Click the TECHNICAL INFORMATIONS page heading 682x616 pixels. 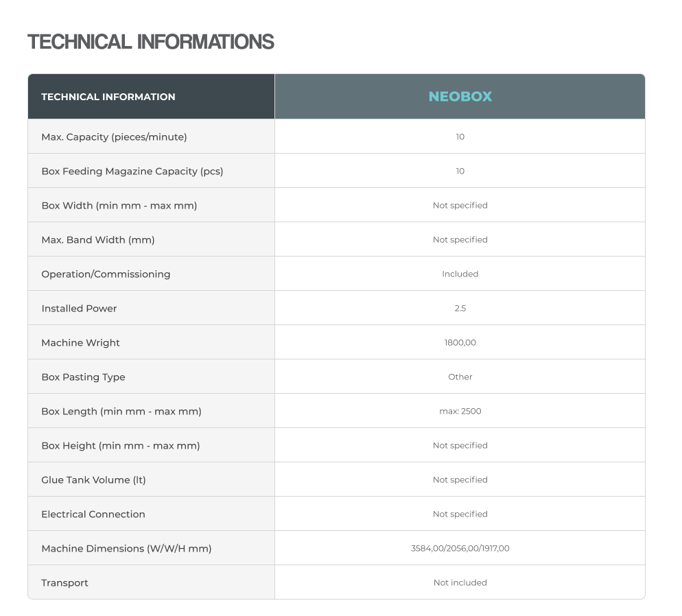[151, 42]
